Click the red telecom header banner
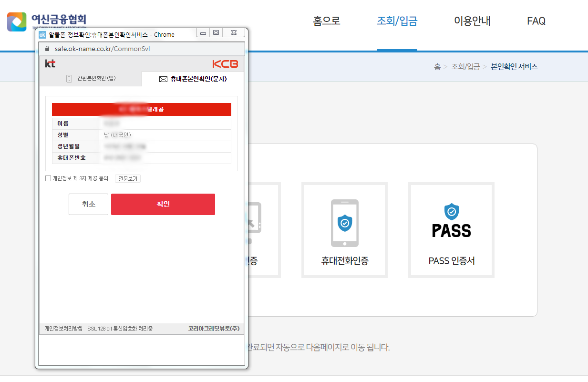The width and height of the screenshot is (588, 382). point(142,109)
